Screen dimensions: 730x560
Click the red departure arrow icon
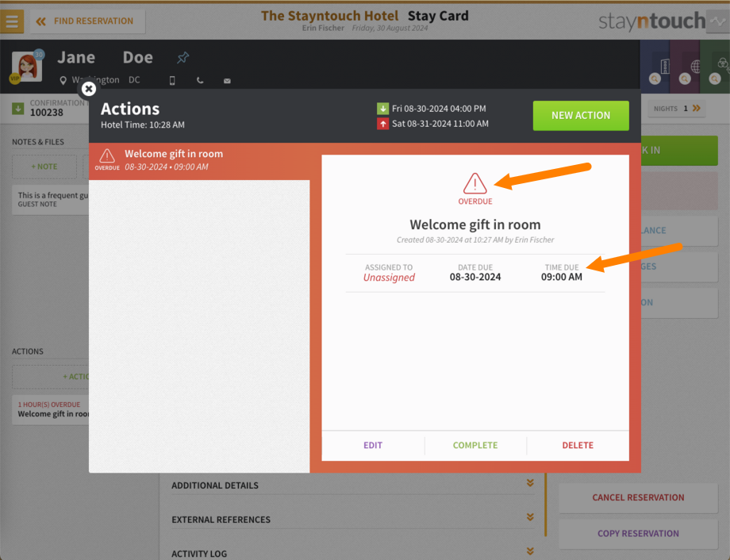click(x=382, y=124)
